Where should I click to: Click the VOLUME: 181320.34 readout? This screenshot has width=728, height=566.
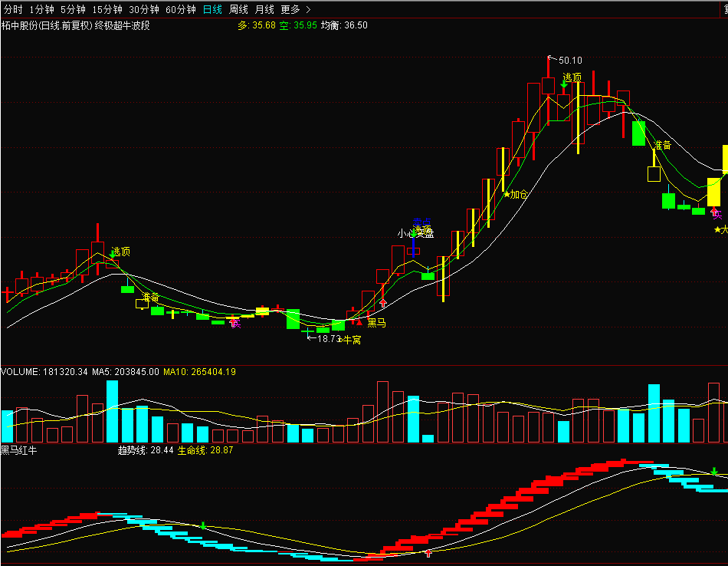(x=44, y=372)
